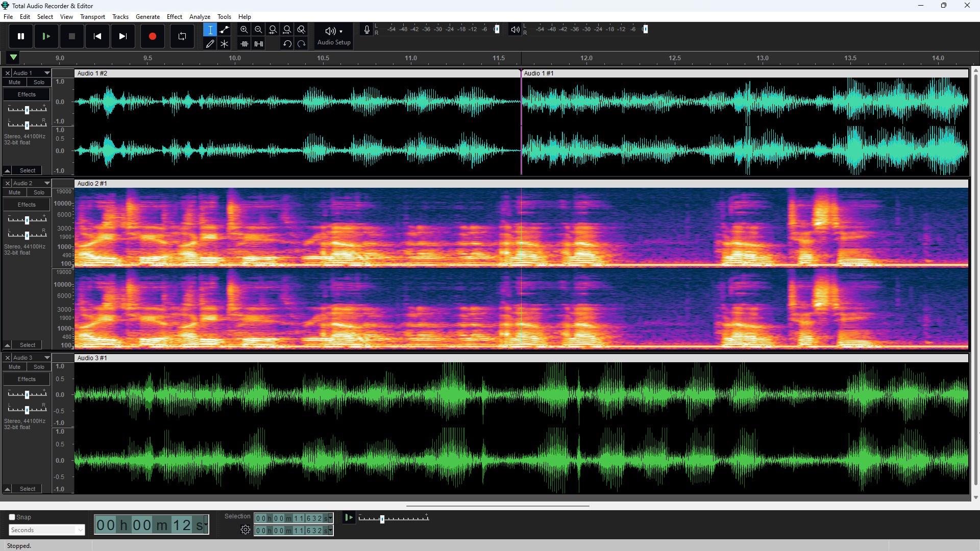Image resolution: width=980 pixels, height=551 pixels.
Task: Mute the Audio 1 track
Action: click(x=14, y=82)
